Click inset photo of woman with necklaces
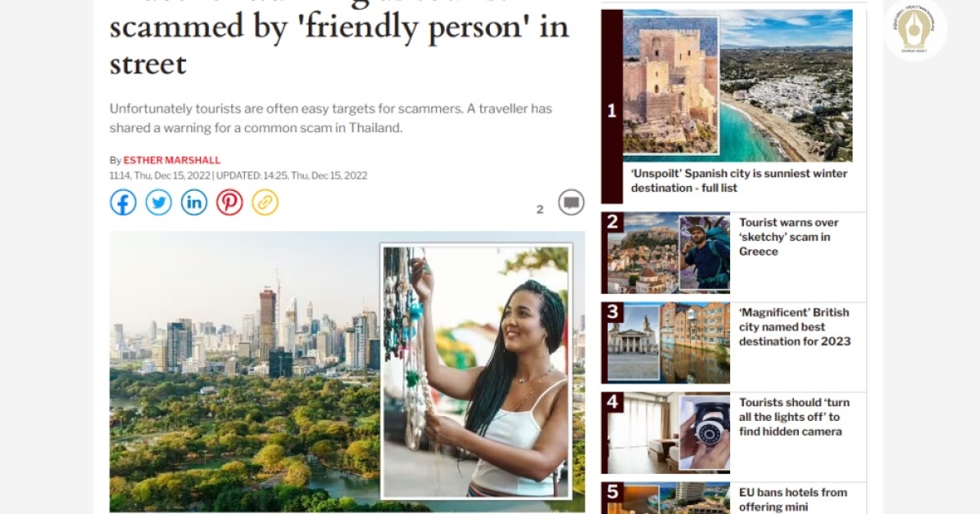The height and width of the screenshot is (514, 980). point(476,371)
